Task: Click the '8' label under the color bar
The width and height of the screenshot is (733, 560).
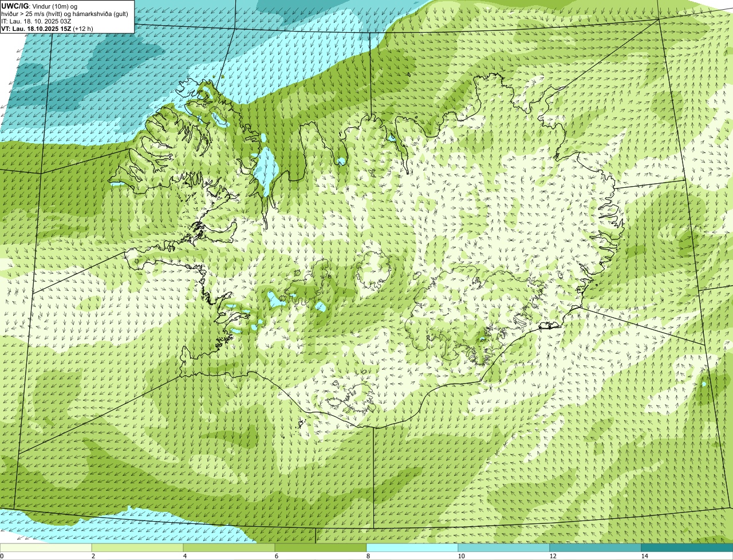Action: [368, 556]
